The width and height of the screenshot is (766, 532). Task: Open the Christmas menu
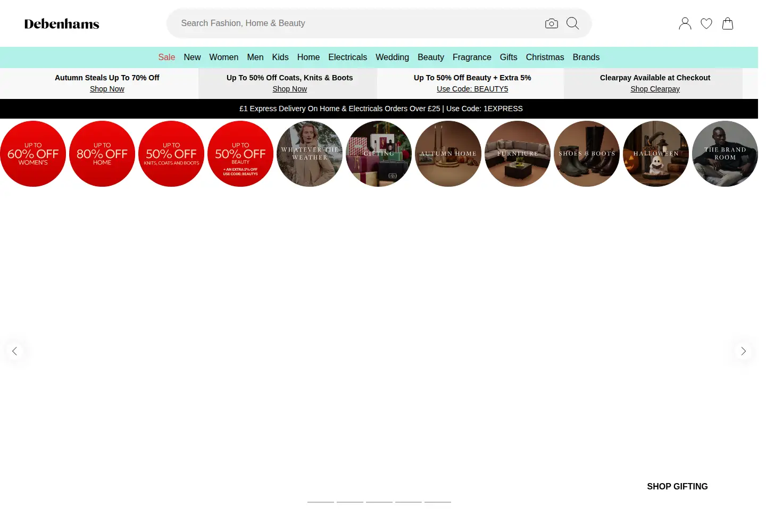pos(545,57)
